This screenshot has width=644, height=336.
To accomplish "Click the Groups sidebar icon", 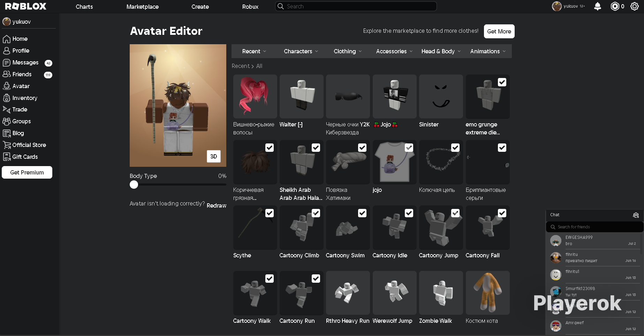I will pyautogui.click(x=6, y=121).
